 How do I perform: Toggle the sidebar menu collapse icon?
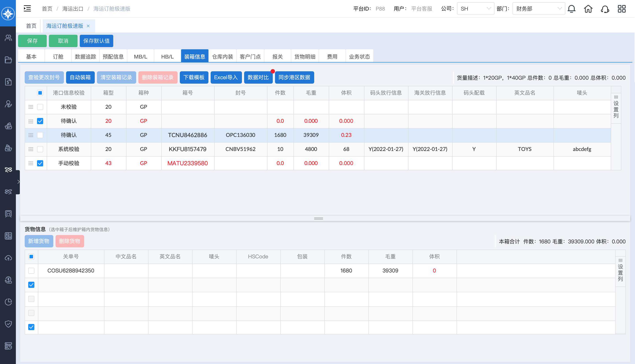pos(27,9)
